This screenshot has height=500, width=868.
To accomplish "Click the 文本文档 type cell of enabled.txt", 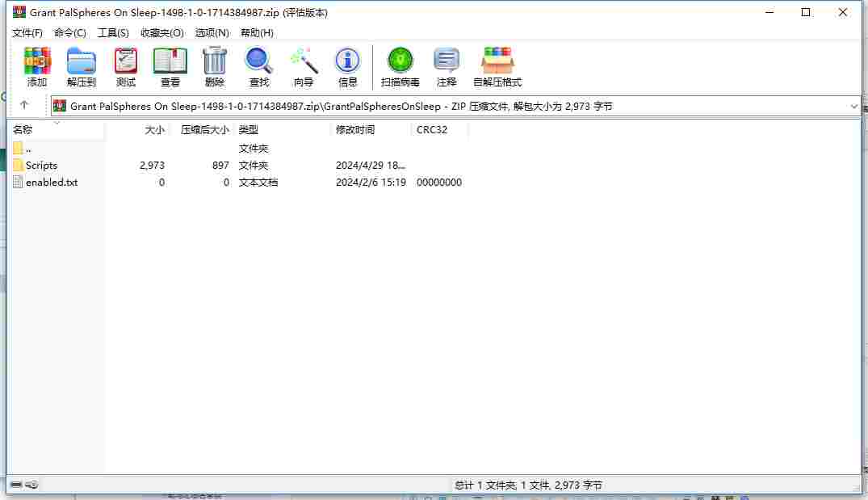I will click(258, 183).
